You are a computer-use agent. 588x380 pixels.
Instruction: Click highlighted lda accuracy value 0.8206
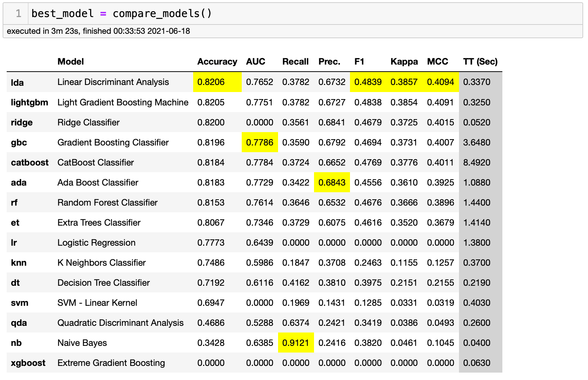pos(211,82)
